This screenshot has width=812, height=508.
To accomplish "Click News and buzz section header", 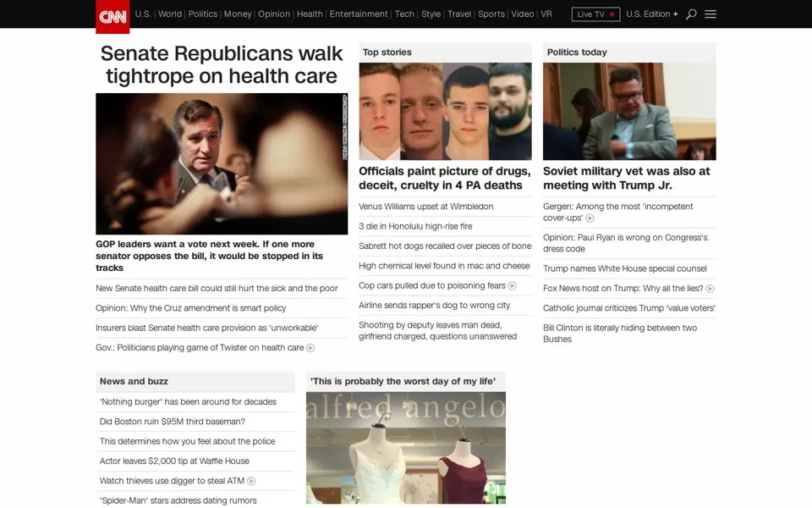I will coord(195,382).
